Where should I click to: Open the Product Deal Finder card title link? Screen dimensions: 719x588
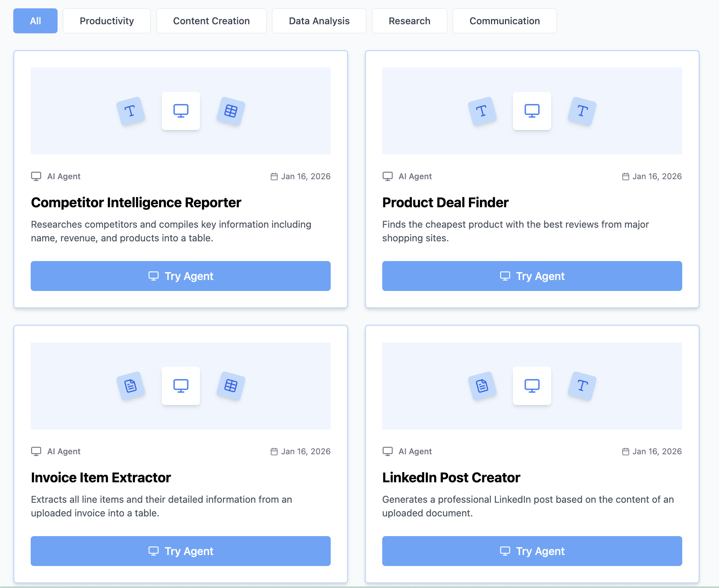coord(445,202)
